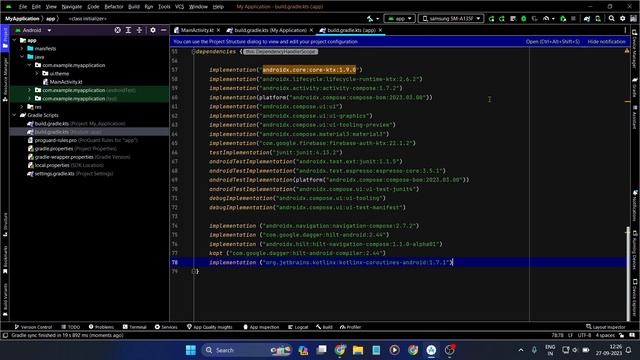Click the Windows Start button

point(191,350)
